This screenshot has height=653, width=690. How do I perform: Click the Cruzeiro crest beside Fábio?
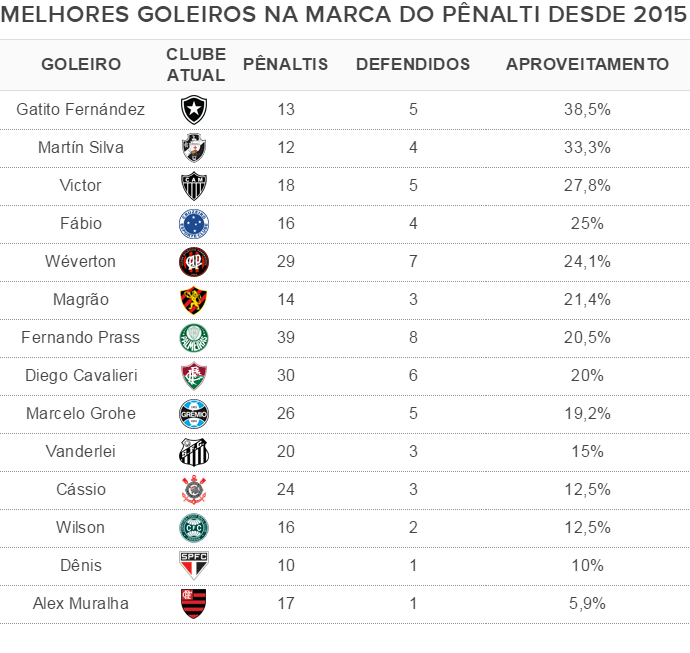point(193,224)
